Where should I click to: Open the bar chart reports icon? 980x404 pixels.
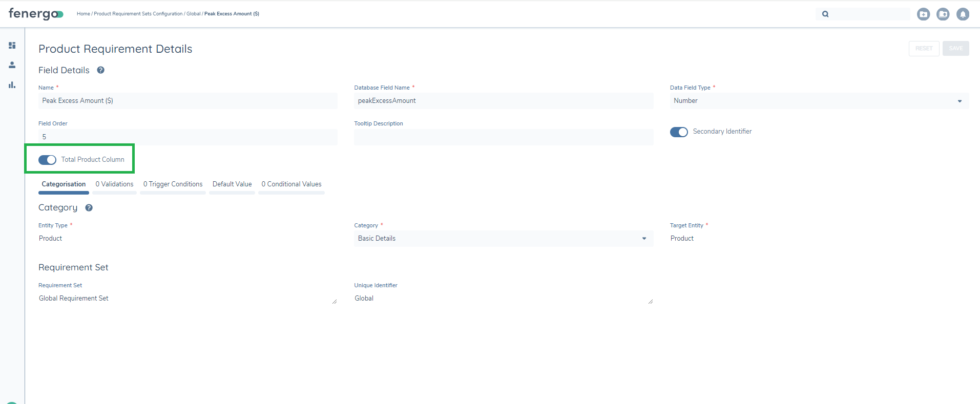[12, 85]
